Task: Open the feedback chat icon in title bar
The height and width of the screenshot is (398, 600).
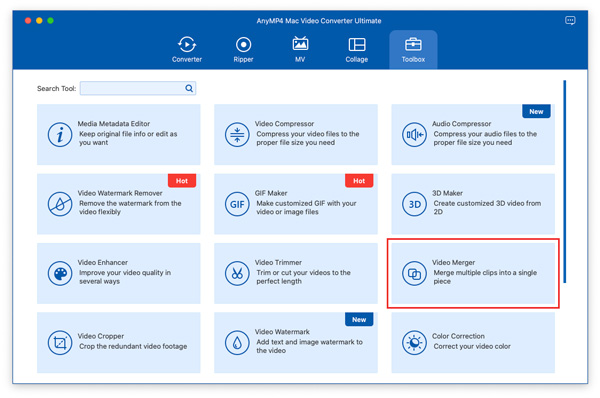Action: pyautogui.click(x=570, y=20)
